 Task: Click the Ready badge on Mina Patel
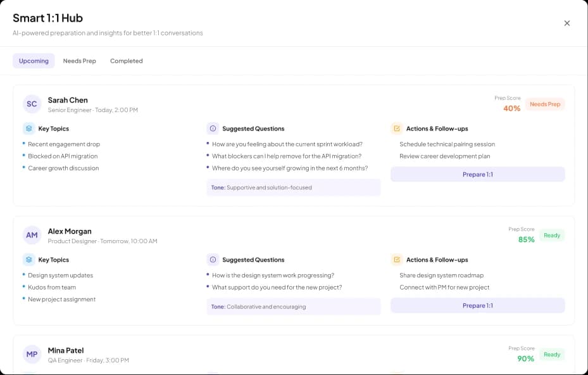click(552, 354)
